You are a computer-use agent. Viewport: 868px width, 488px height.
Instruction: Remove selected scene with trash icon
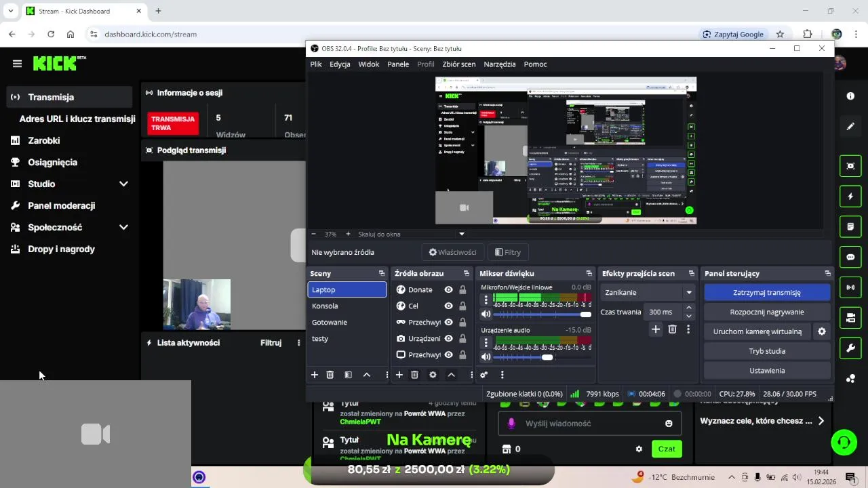tap(330, 375)
